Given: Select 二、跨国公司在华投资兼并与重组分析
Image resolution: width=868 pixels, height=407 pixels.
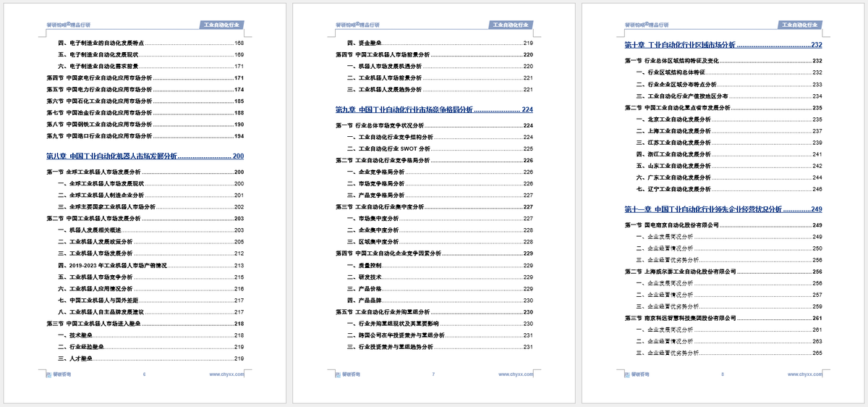Looking at the screenshot, I should coord(440,335).
